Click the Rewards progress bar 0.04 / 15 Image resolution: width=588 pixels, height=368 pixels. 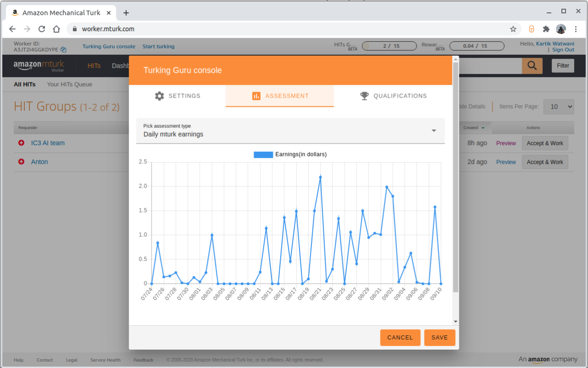coord(477,46)
